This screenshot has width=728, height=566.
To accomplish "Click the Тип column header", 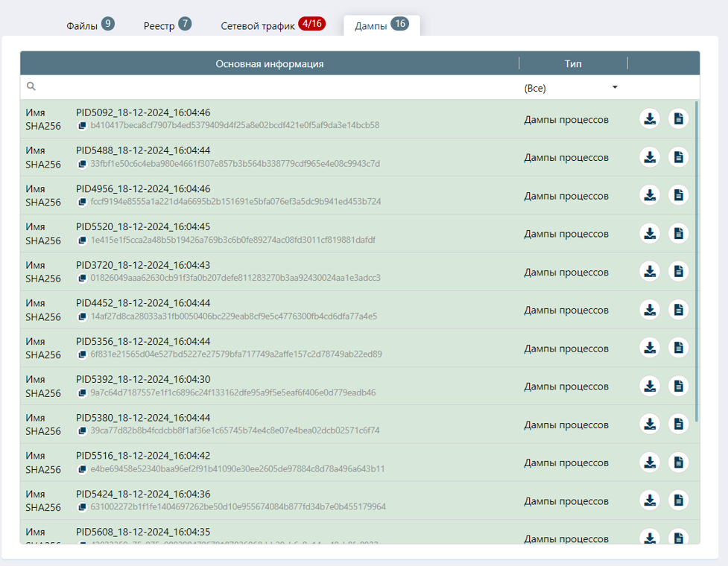I will point(572,64).
